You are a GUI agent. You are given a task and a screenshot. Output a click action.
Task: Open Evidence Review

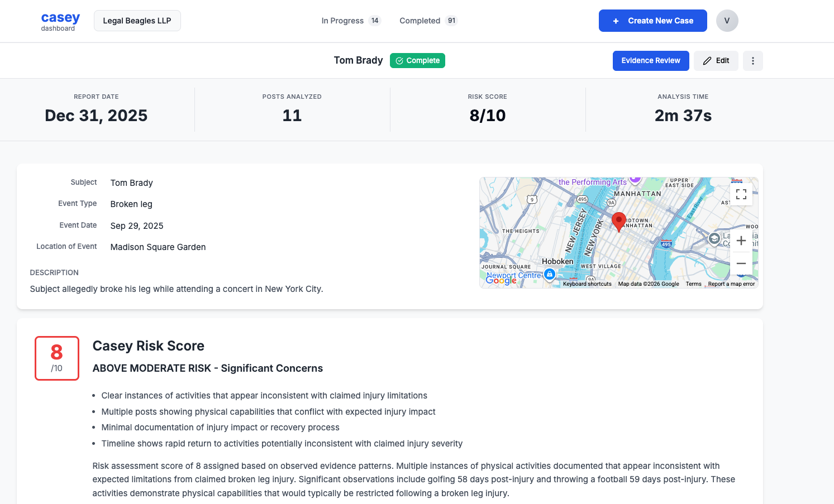click(651, 60)
